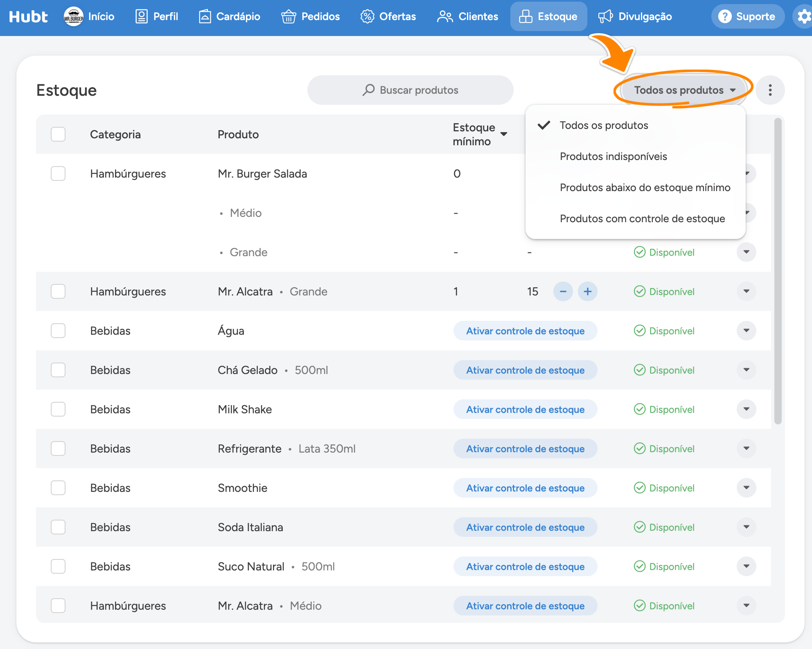Check the Mr. Burger Salada row checkbox
This screenshot has height=649, width=812.
58,174
